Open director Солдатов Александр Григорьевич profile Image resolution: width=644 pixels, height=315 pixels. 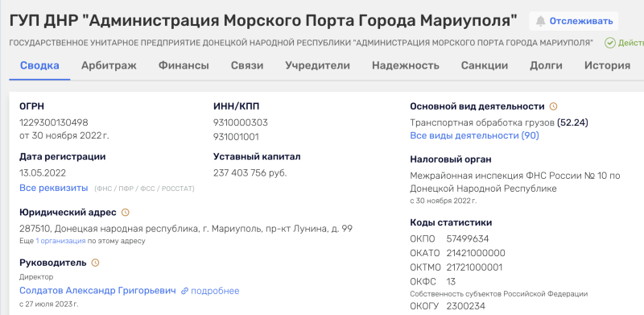point(97,291)
